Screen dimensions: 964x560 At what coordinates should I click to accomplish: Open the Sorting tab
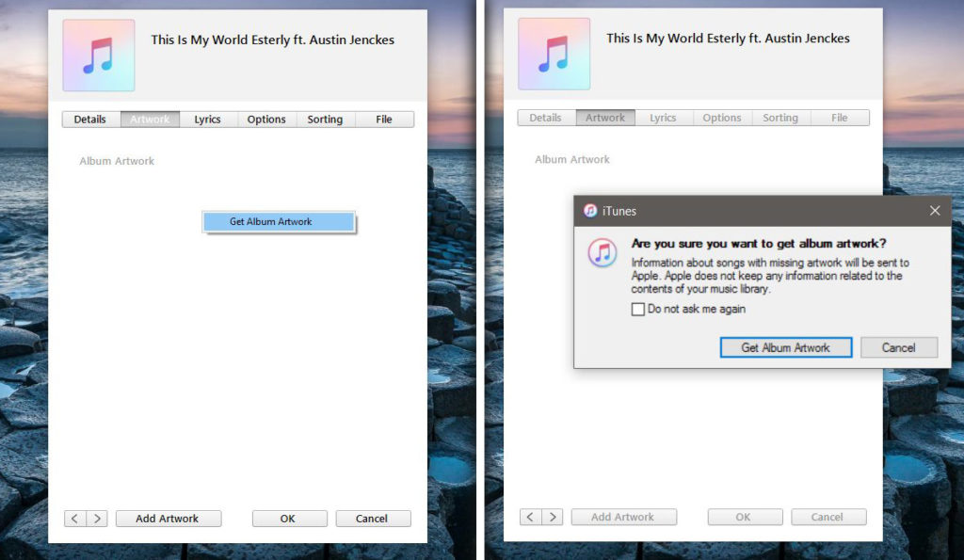(325, 119)
